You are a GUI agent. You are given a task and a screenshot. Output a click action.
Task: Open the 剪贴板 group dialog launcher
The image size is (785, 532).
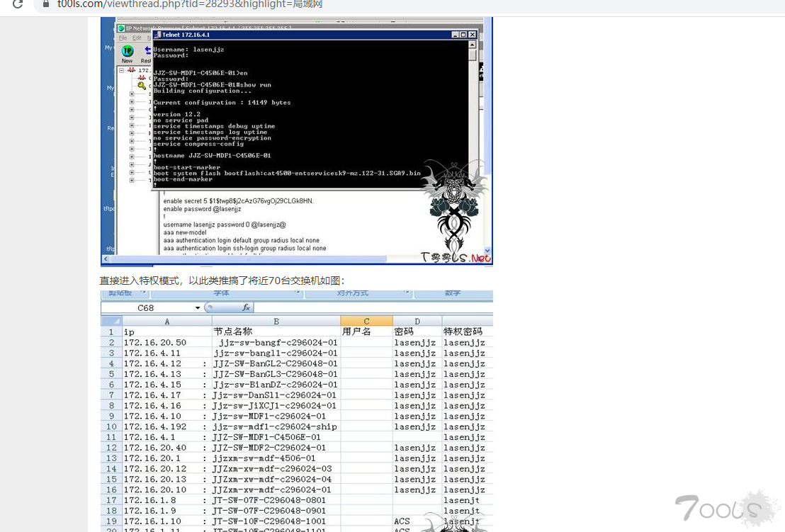click(x=142, y=293)
